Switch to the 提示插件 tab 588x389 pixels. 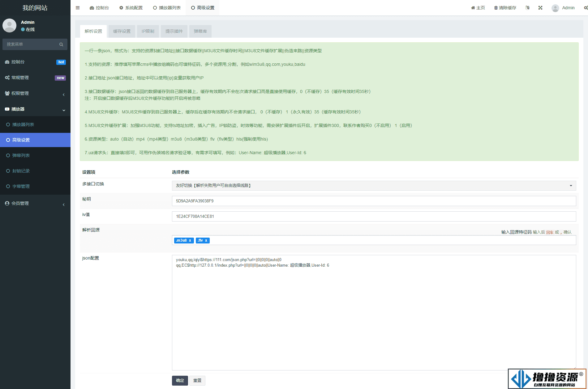point(174,31)
